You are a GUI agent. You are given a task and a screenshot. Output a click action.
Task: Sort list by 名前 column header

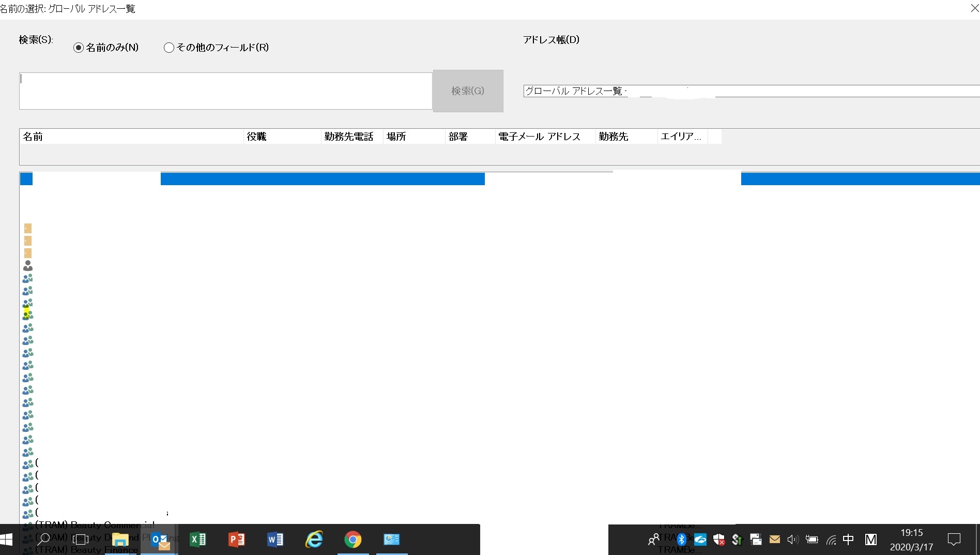[x=132, y=137]
